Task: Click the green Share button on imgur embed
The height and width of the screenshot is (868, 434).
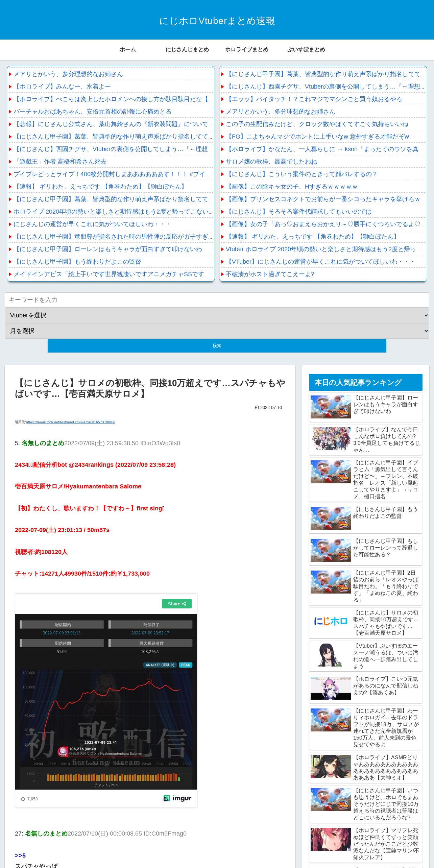Action: coord(177,604)
